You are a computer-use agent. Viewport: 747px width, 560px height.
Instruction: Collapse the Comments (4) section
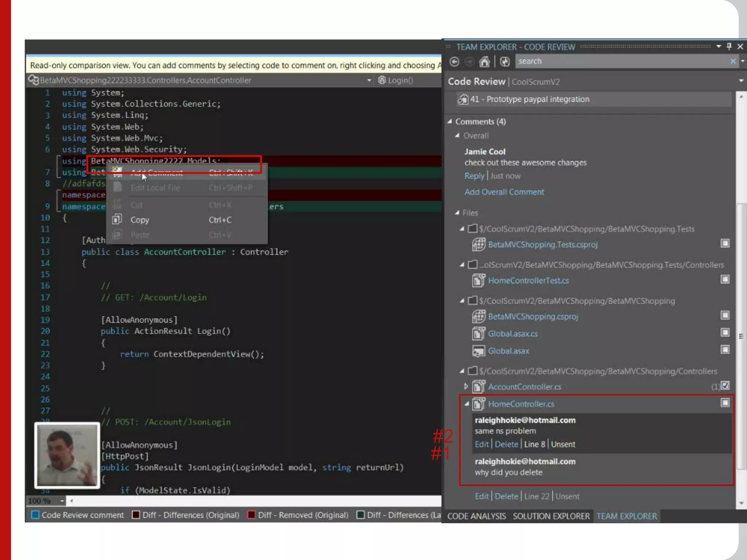450,121
